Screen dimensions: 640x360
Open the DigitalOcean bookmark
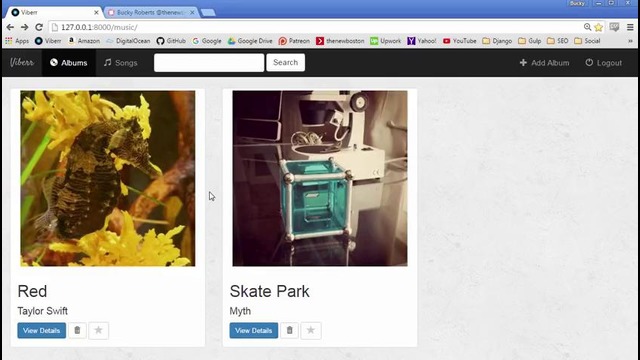pos(128,41)
